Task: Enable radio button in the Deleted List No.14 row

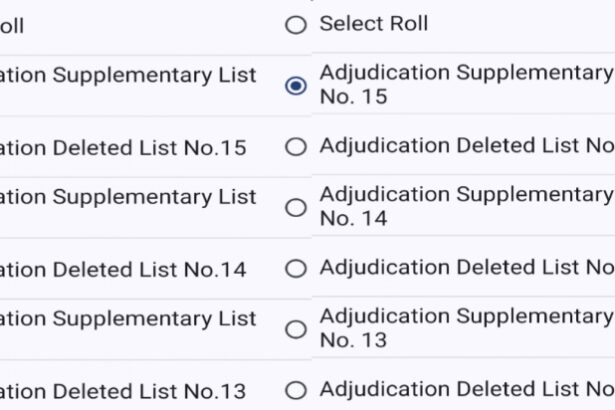Action: tap(295, 269)
